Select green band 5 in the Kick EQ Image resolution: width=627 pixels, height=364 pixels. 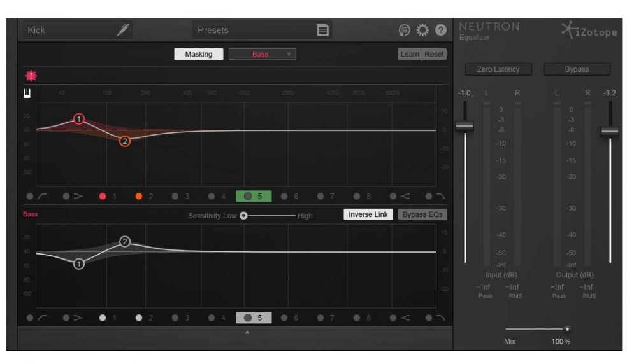pyautogui.click(x=254, y=196)
